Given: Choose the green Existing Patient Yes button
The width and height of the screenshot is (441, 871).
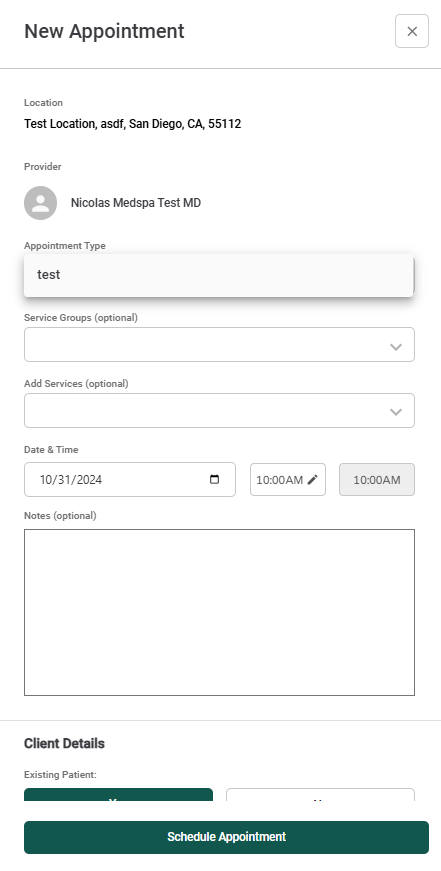Looking at the screenshot, I should pyautogui.click(x=118, y=795).
